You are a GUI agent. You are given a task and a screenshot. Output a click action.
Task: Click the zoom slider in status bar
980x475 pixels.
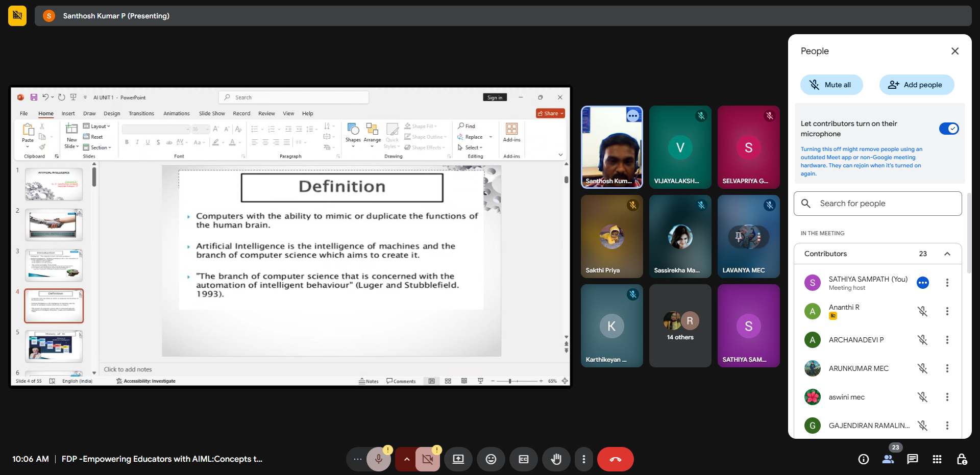point(517,381)
